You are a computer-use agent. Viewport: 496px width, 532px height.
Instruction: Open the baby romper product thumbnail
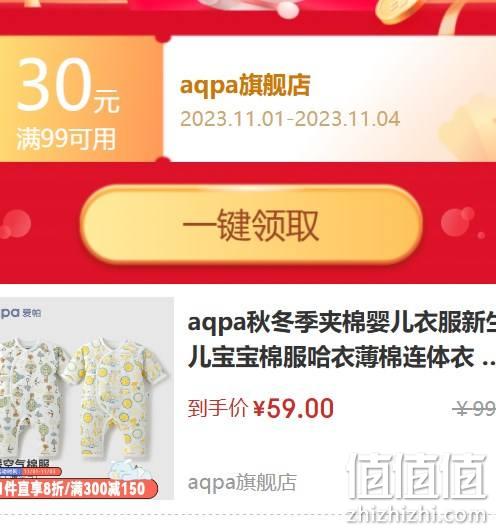click(x=87, y=398)
